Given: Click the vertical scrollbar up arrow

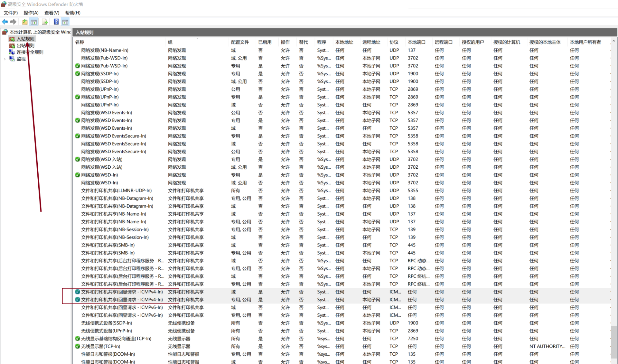Looking at the screenshot, I should coord(613,41).
